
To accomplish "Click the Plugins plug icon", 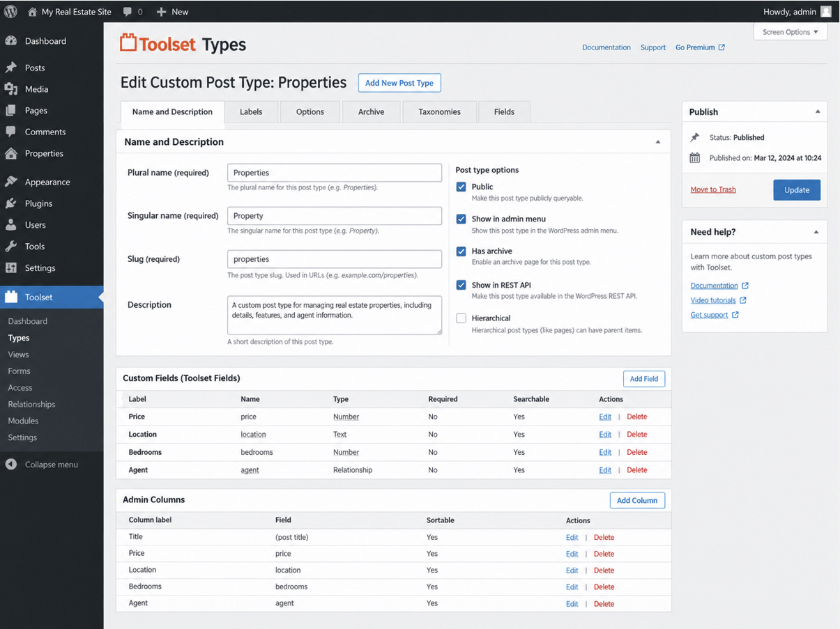I will [x=10, y=203].
